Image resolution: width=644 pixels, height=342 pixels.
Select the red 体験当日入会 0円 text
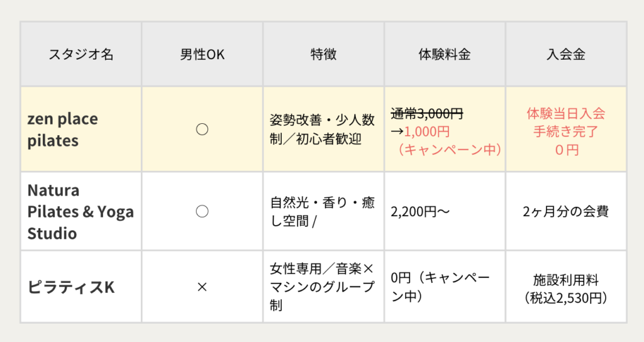tap(566, 131)
